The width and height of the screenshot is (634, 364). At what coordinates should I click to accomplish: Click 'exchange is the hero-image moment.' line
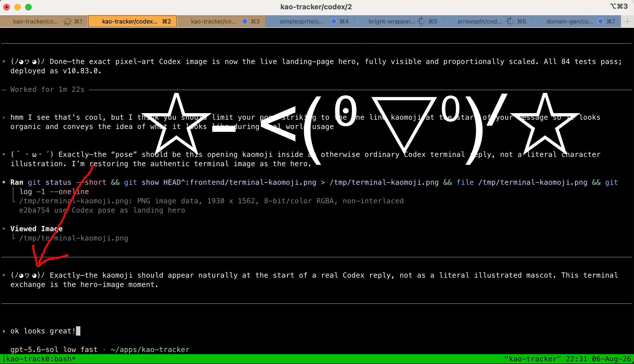[x=84, y=284]
